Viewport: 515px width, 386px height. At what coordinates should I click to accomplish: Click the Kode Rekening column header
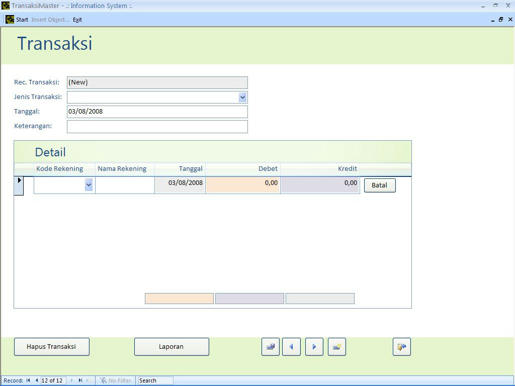click(x=60, y=169)
